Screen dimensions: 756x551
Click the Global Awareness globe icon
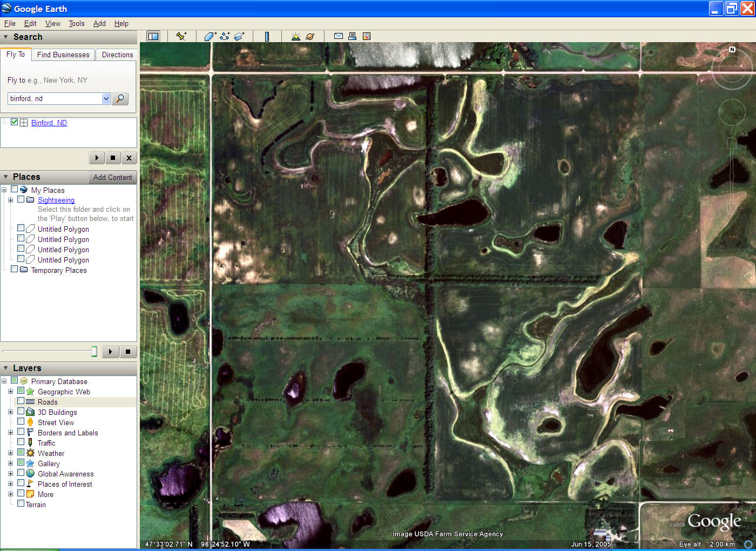[30, 474]
